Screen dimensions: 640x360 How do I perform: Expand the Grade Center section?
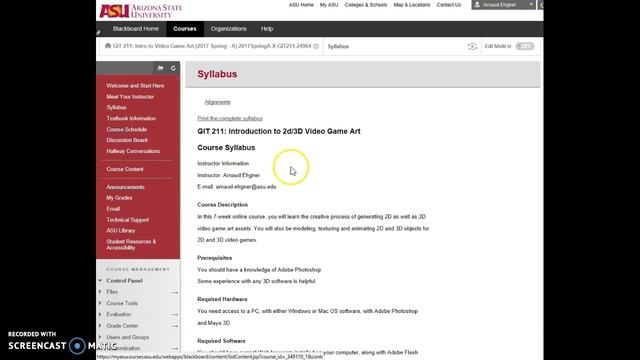pos(100,326)
